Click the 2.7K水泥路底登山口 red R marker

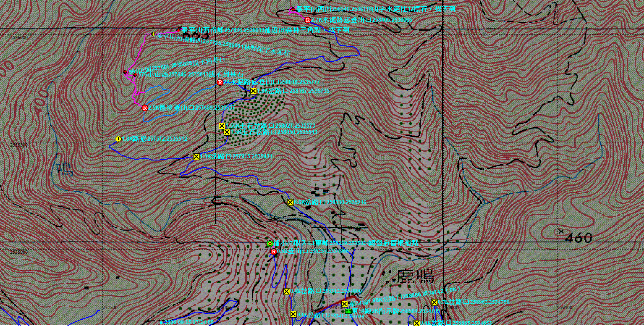click(307, 20)
